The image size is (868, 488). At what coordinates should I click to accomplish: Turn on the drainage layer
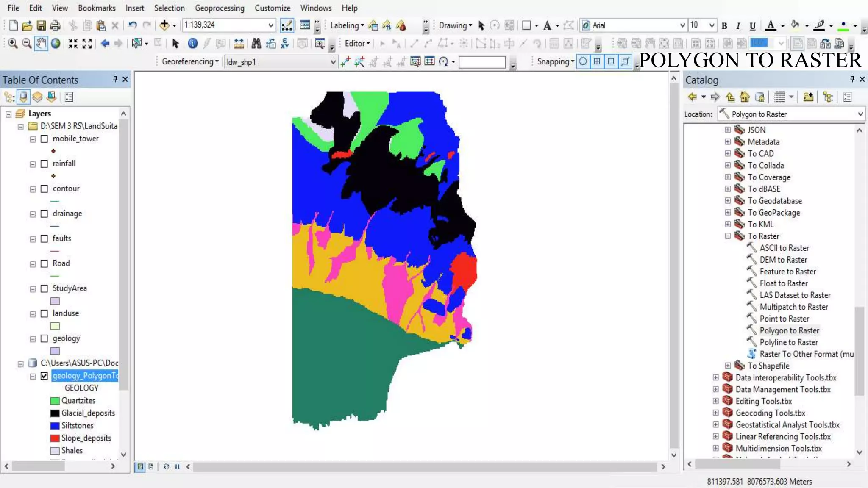(44, 213)
